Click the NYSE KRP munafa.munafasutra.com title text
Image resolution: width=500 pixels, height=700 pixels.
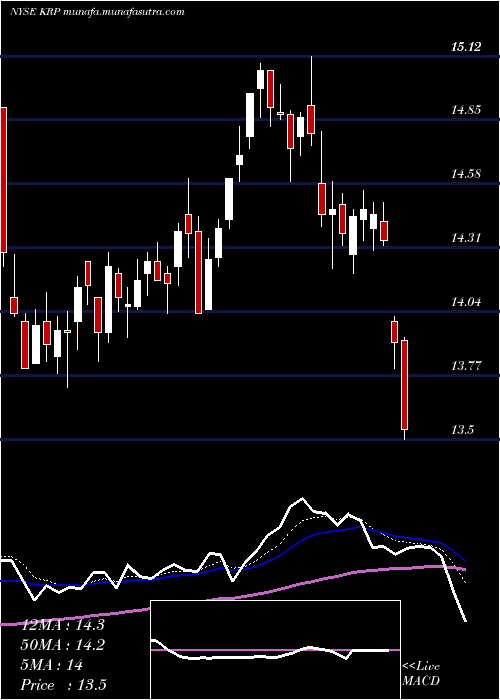(97, 12)
